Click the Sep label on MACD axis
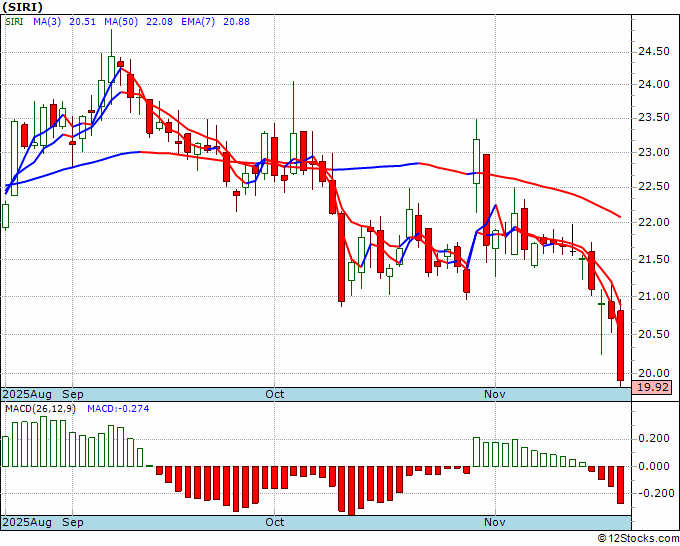This screenshot has width=680, height=546. (73, 522)
